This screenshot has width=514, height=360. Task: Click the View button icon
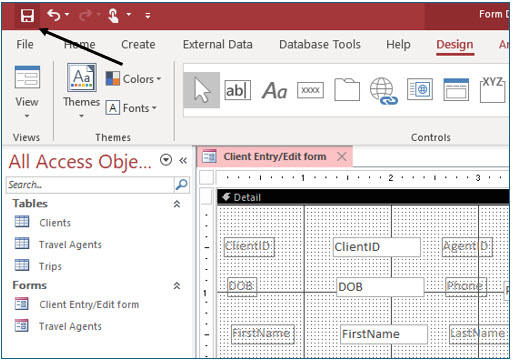27,77
